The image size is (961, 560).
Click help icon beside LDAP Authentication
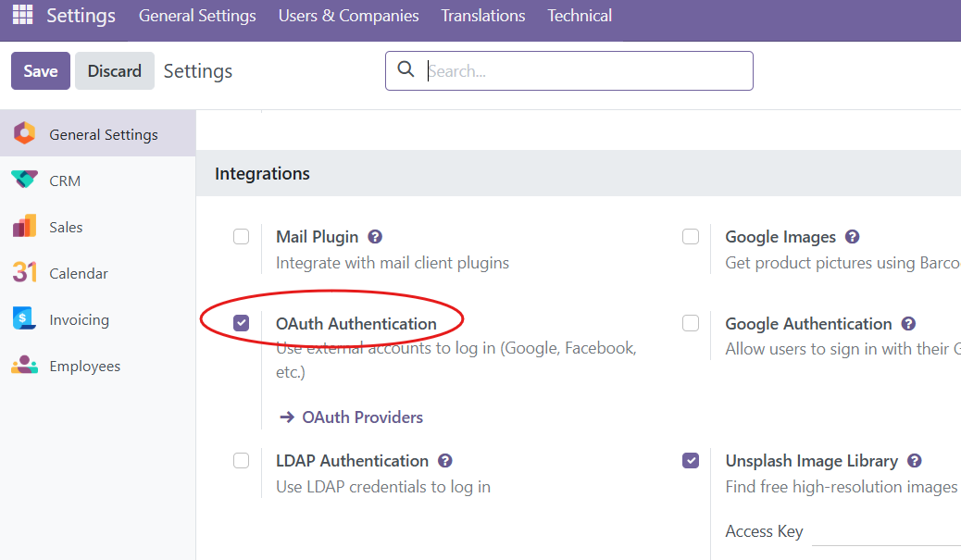click(x=445, y=461)
